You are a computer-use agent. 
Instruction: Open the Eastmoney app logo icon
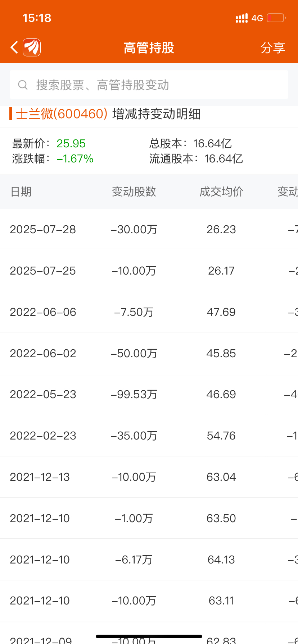32,47
